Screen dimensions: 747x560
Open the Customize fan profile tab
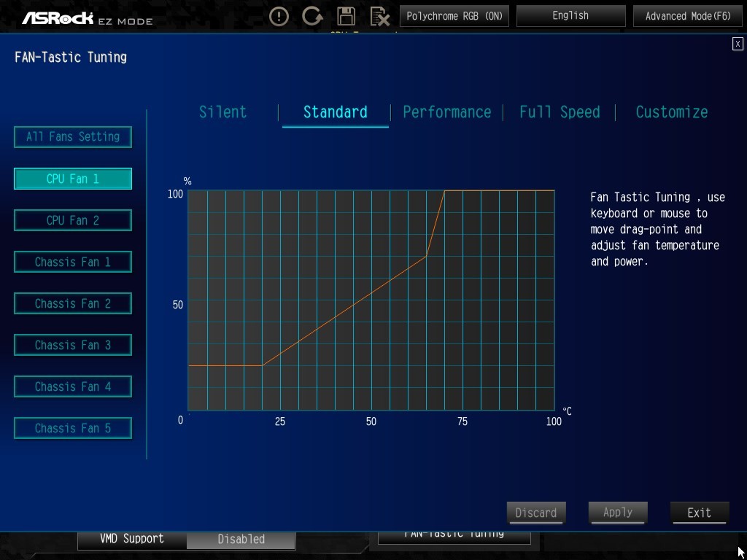coord(672,112)
